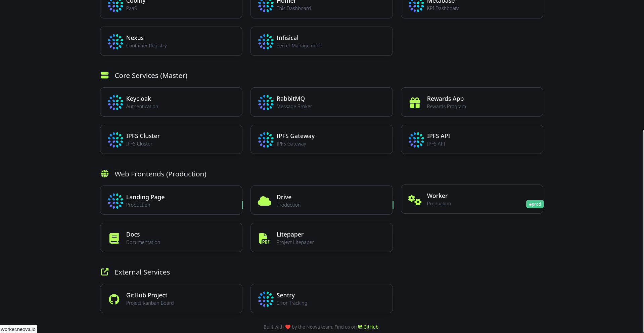Screen dimensions: 644x333
Task: Open the GitHub link in footer
Action: point(371,327)
